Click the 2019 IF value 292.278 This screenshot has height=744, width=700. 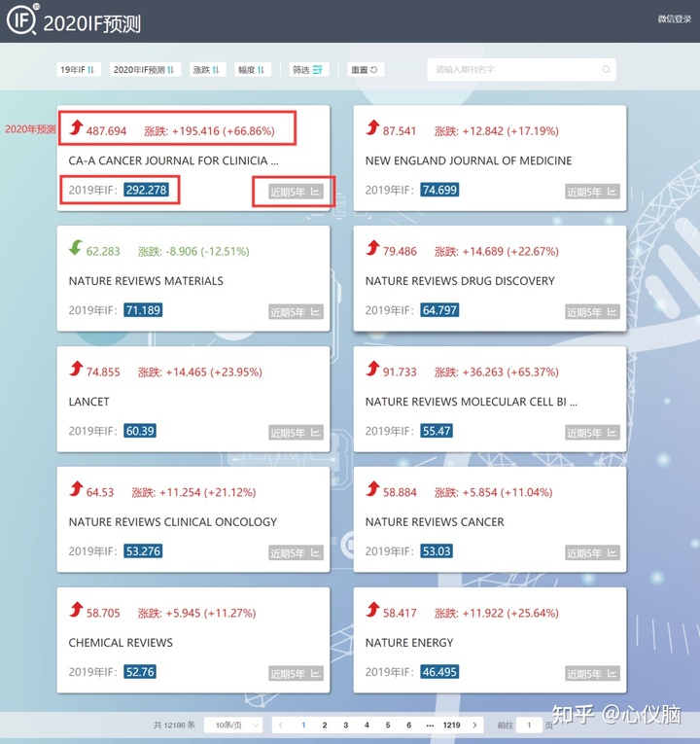[x=146, y=190]
